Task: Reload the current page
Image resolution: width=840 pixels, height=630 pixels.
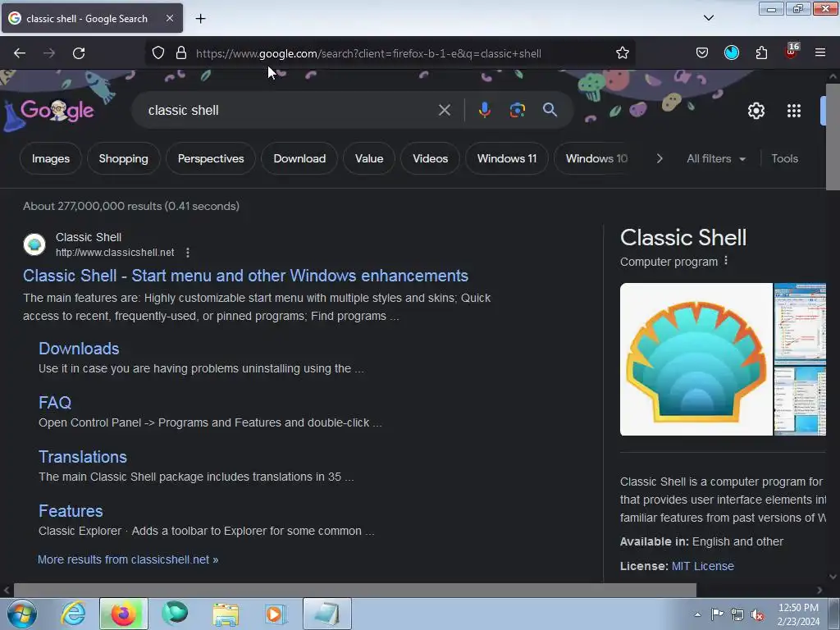Action: 79,53
